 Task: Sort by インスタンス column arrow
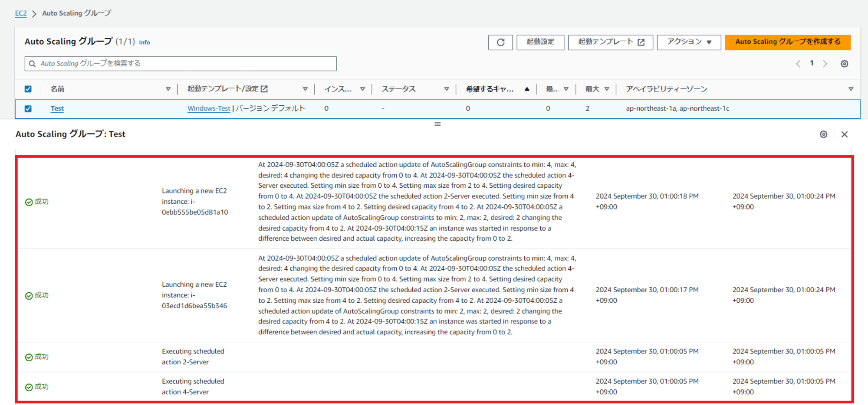tap(362, 89)
